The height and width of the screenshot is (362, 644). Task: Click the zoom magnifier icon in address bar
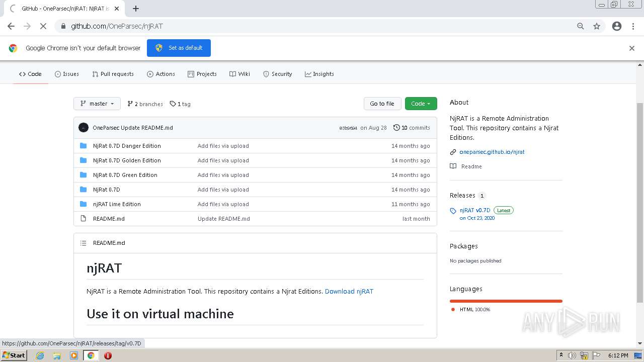point(581,26)
